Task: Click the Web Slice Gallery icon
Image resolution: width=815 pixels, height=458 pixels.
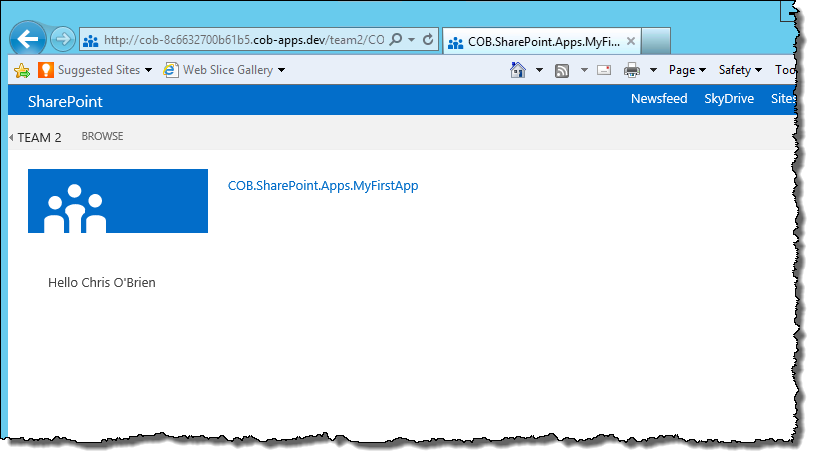Action: coord(170,70)
